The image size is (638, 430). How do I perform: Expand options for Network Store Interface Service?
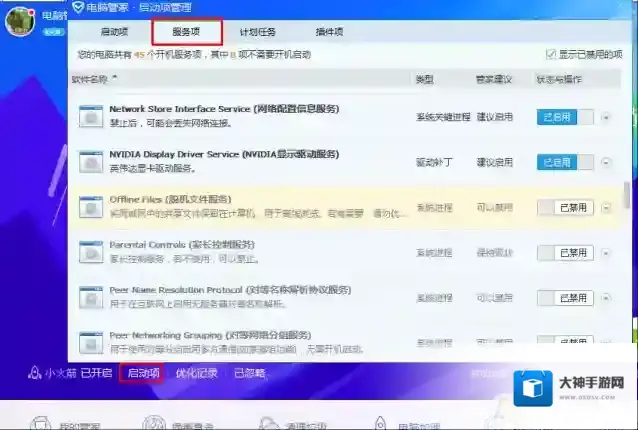coord(606,117)
